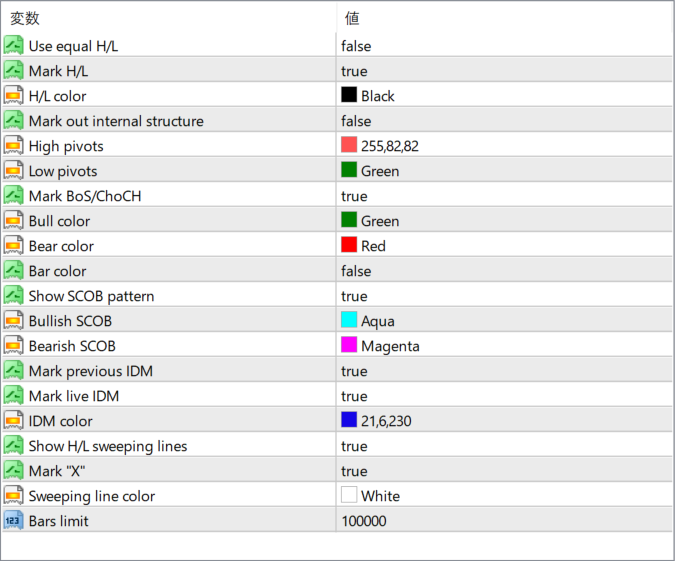This screenshot has width=675, height=561.
Task: Select the Bearish SCOB variable name
Action: [x=72, y=346]
